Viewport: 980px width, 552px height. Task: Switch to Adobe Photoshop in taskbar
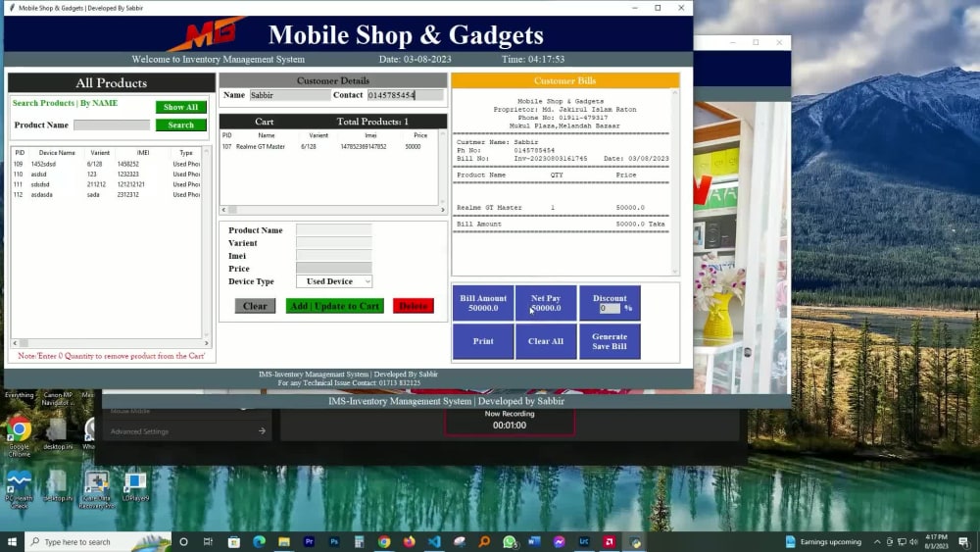[334, 542]
